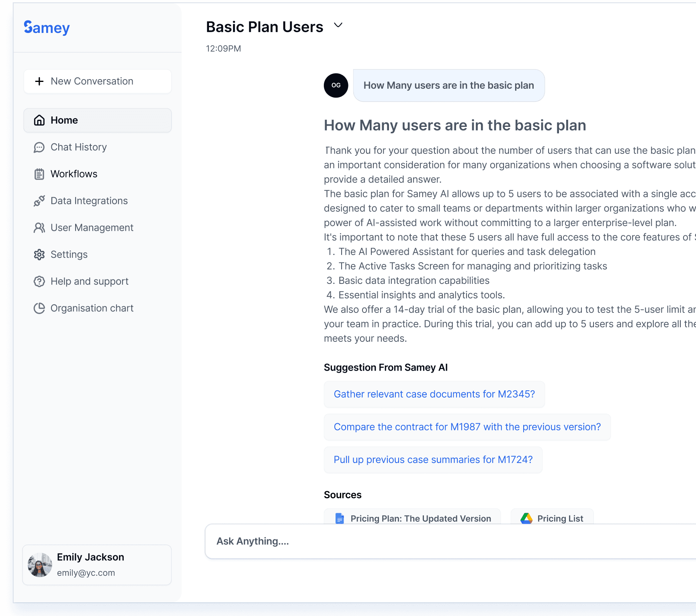Click the plus icon for New Conversation
This screenshot has width=696, height=616.
(39, 81)
